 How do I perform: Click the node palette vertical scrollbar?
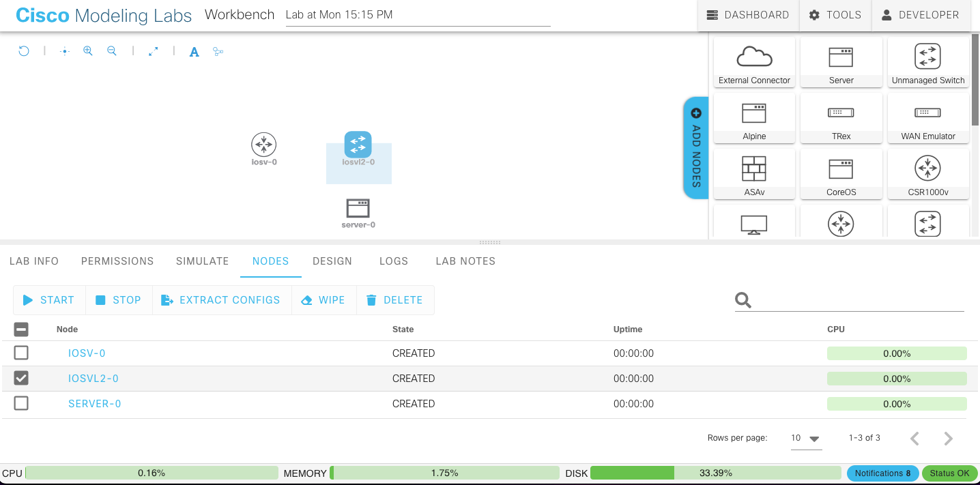click(x=975, y=80)
